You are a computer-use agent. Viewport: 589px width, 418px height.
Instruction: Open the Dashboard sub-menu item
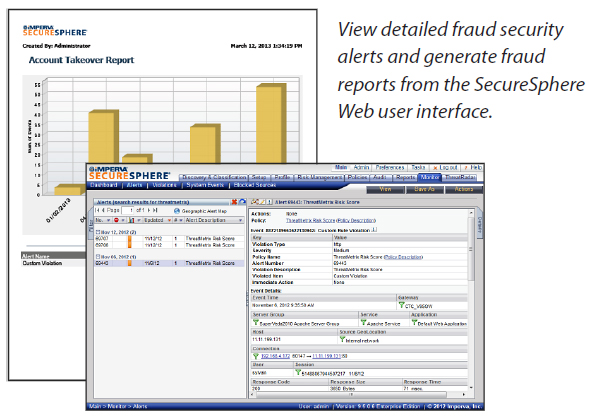(104, 185)
